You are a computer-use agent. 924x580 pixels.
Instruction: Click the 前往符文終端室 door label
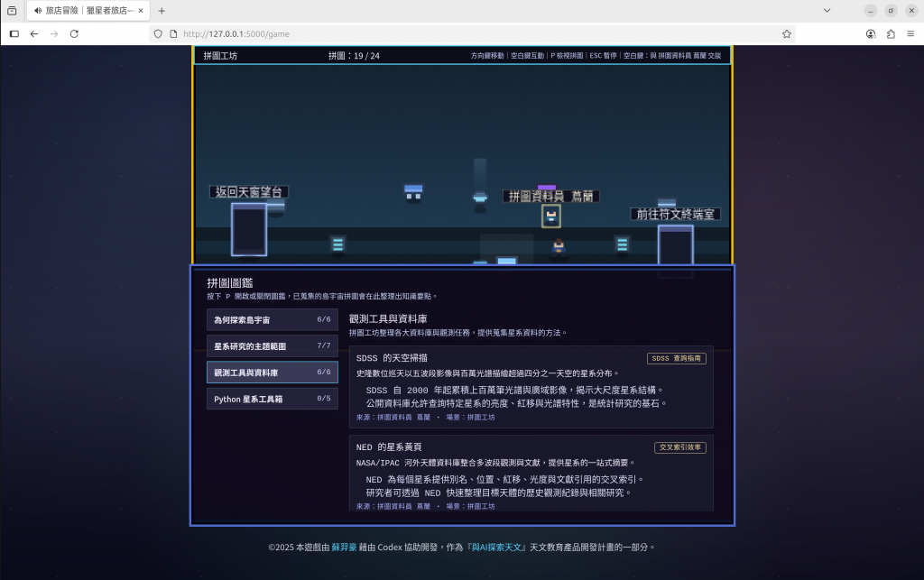tap(675, 215)
